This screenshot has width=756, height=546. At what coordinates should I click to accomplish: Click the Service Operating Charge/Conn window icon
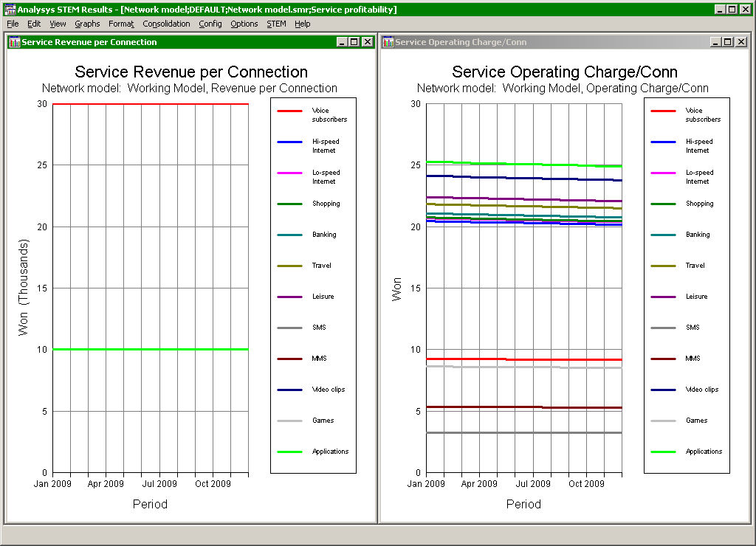coord(388,42)
